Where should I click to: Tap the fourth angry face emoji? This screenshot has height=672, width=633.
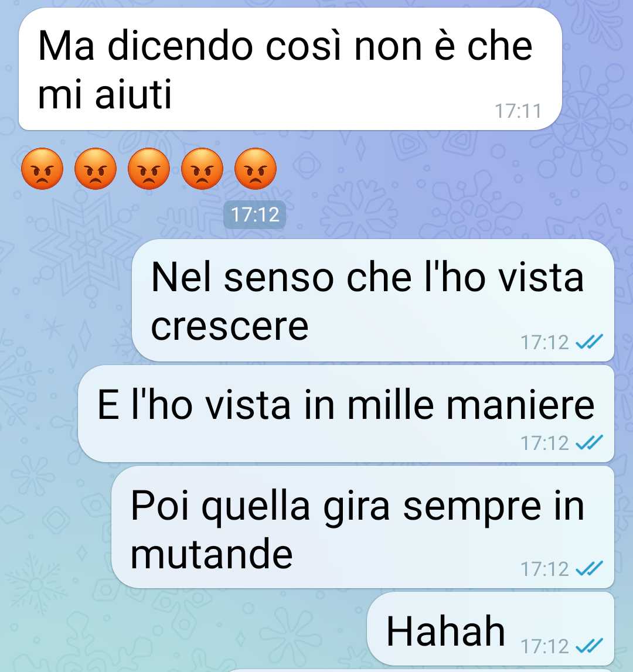point(202,169)
